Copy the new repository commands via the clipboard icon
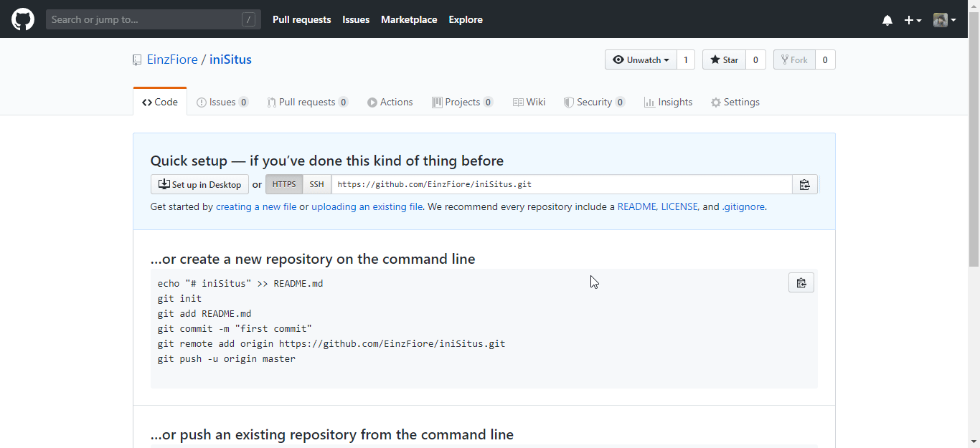 point(801,282)
